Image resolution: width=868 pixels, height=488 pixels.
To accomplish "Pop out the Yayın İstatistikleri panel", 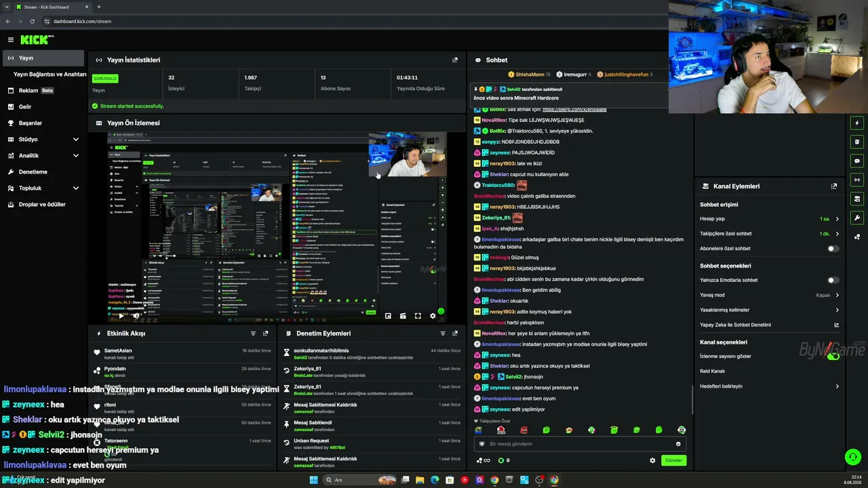I will (455, 60).
